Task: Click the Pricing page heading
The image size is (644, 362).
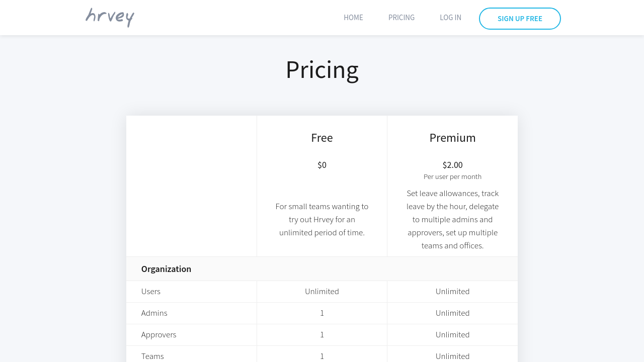Action: click(x=322, y=69)
